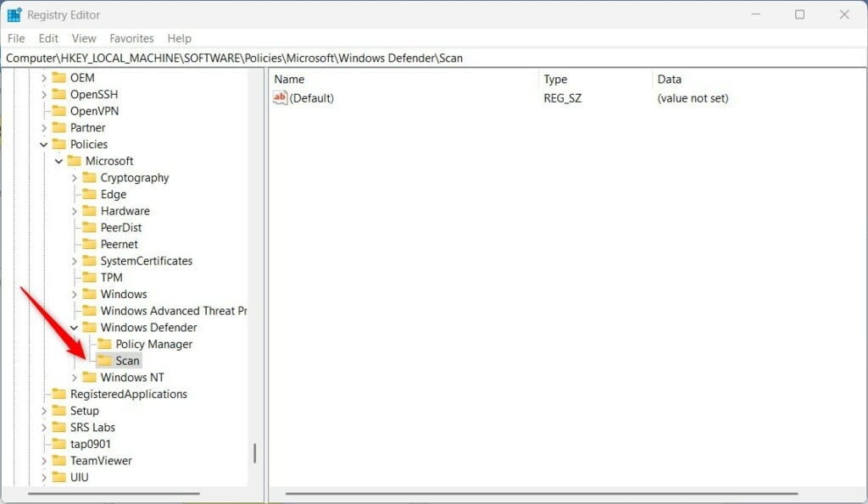Click the RegisteredApplications folder icon
Image resolution: width=868 pixels, height=504 pixels.
58,393
